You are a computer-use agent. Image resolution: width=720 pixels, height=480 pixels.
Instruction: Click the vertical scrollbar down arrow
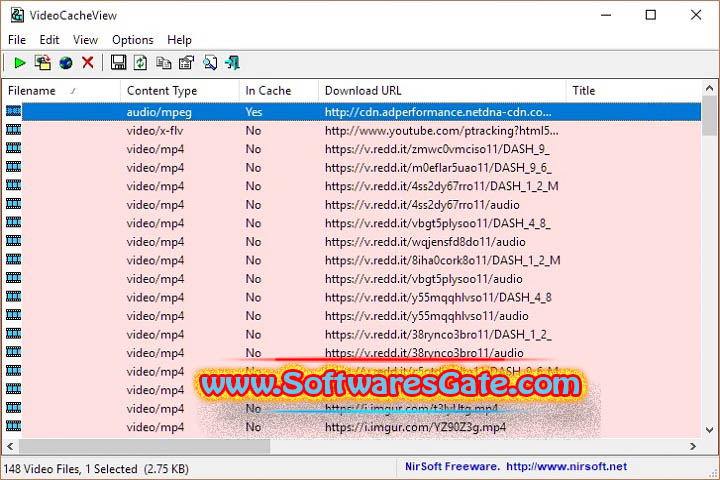pos(709,430)
